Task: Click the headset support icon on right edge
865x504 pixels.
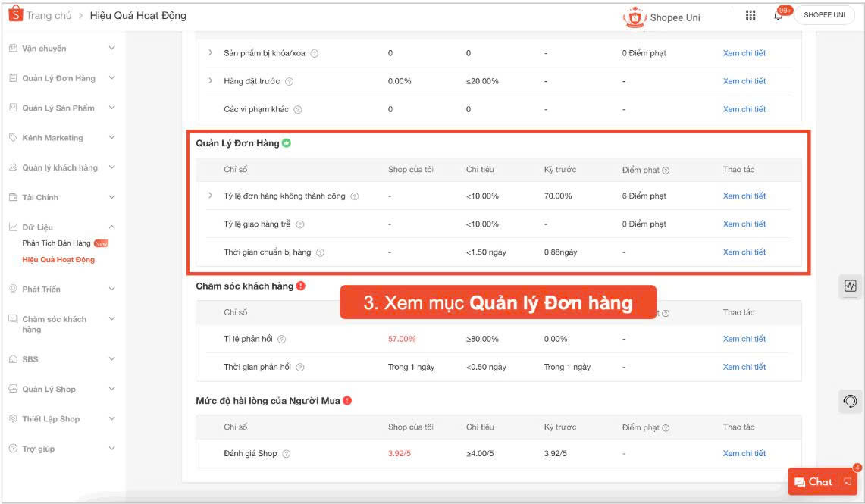Action: (851, 401)
